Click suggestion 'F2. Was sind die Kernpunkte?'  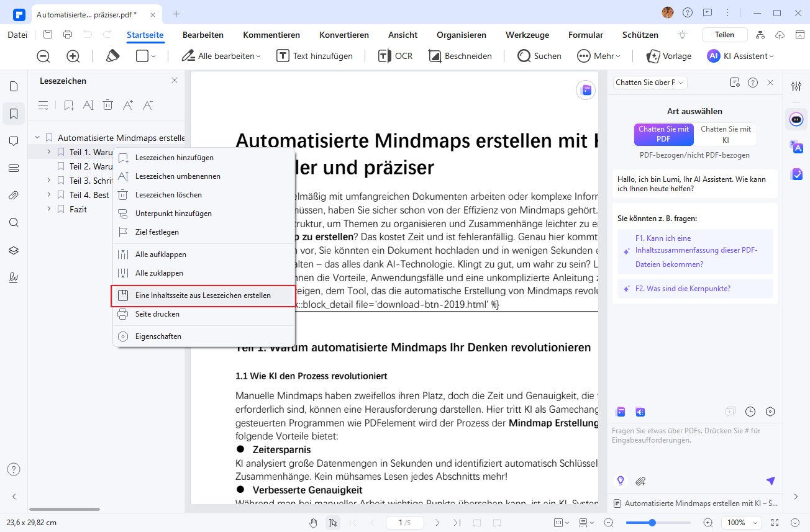click(696, 289)
